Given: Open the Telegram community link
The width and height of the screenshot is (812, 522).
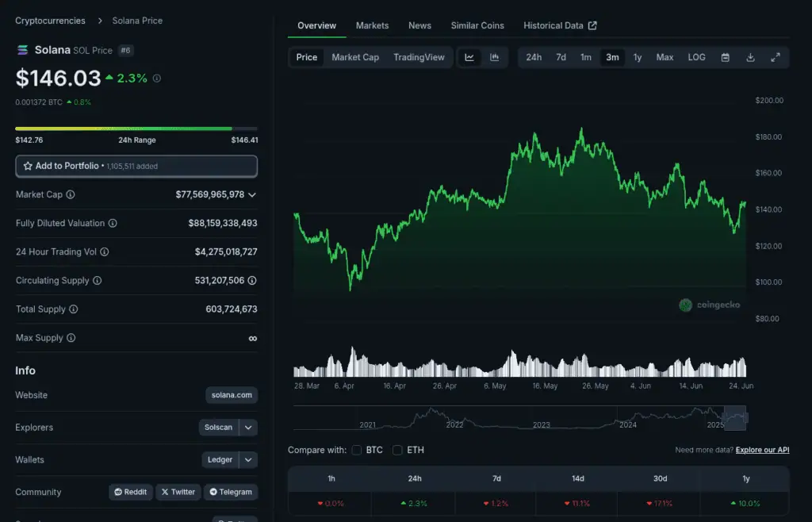Looking at the screenshot, I should click(x=231, y=492).
